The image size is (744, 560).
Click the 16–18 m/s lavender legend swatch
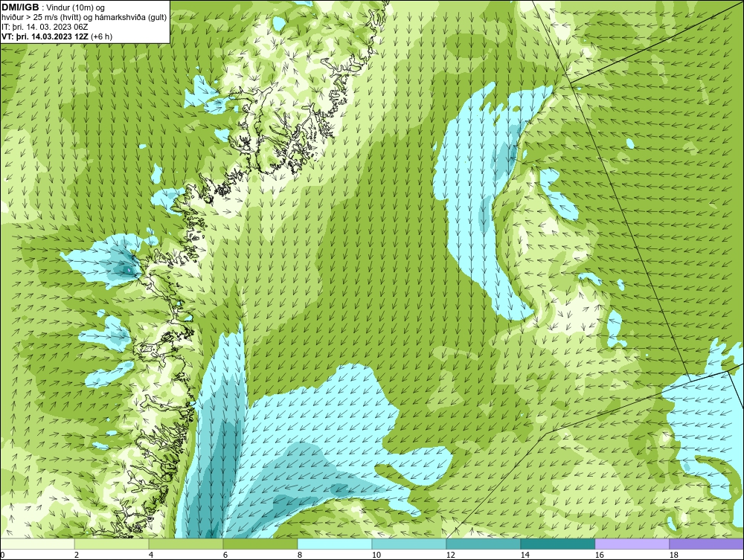click(x=632, y=544)
